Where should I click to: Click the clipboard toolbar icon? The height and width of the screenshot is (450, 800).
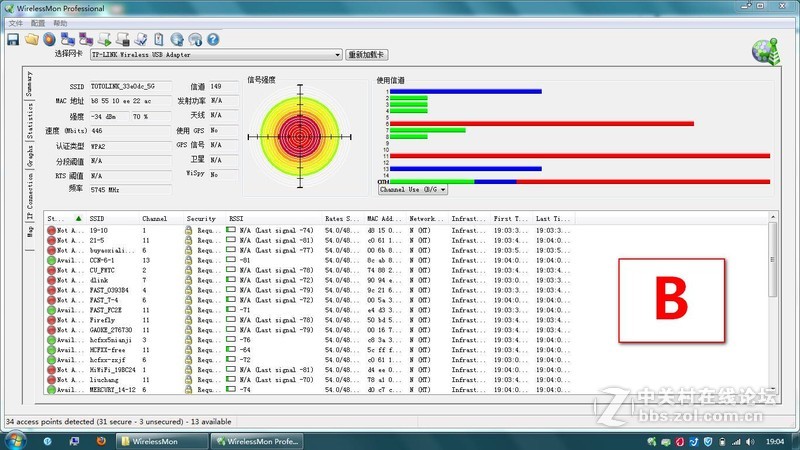pyautogui.click(x=159, y=39)
